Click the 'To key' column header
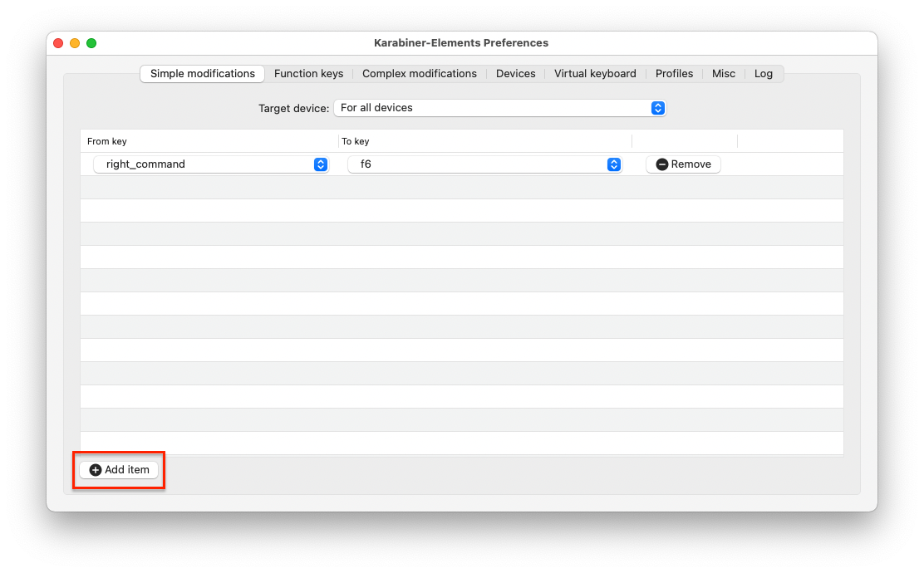 (485, 141)
